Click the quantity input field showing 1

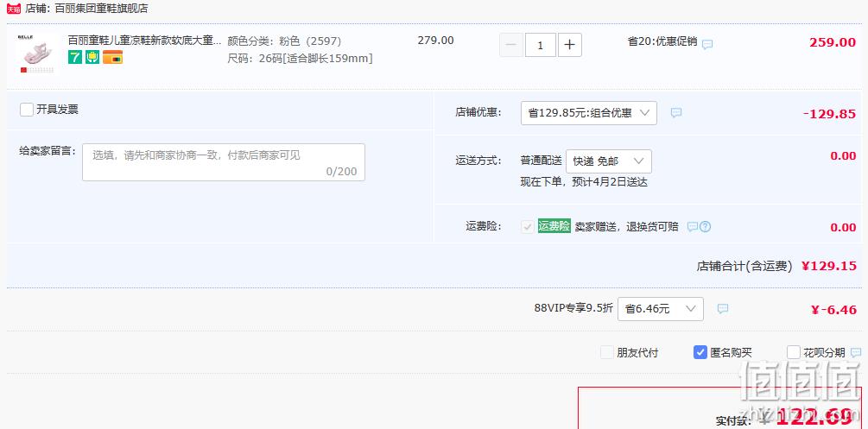click(x=541, y=45)
